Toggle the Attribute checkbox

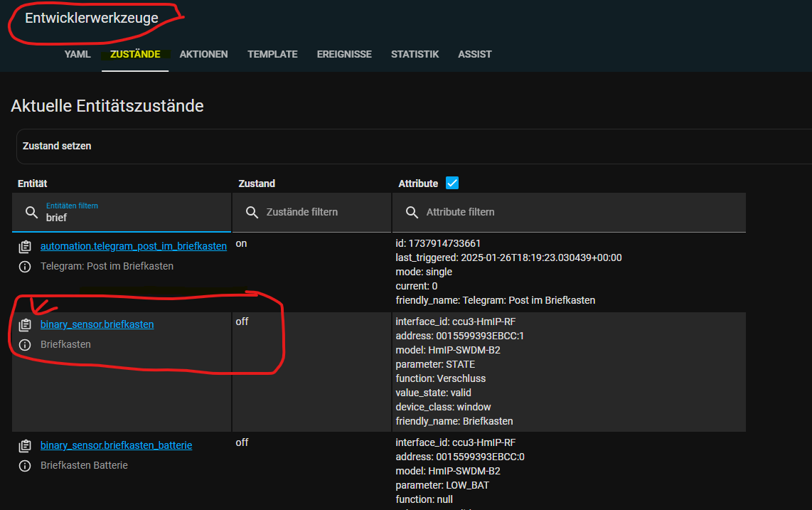[x=452, y=183]
